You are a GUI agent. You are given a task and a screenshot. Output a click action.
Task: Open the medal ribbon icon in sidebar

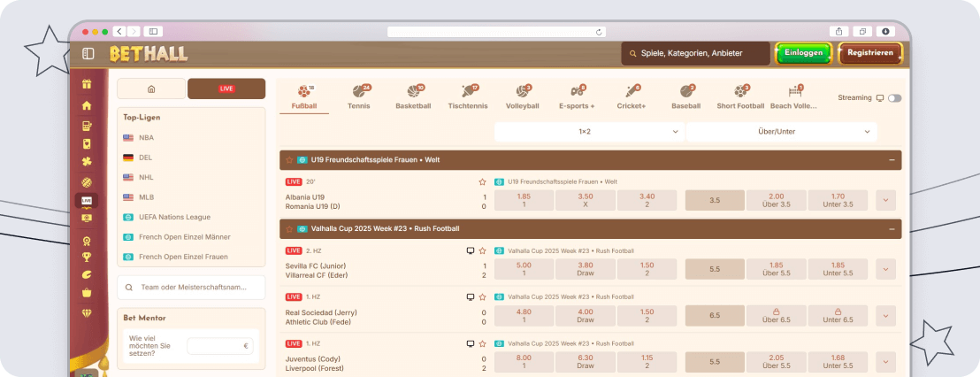coord(87,241)
